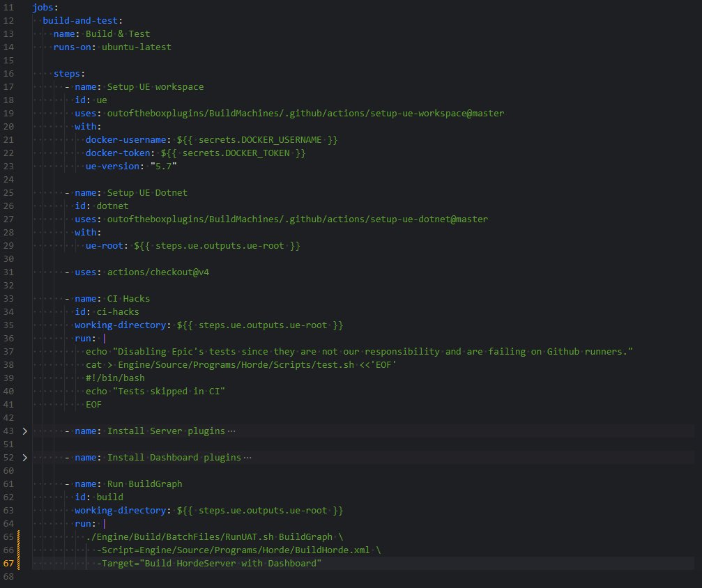Click secrets.DOCKER_USERNAME expression

click(257, 139)
